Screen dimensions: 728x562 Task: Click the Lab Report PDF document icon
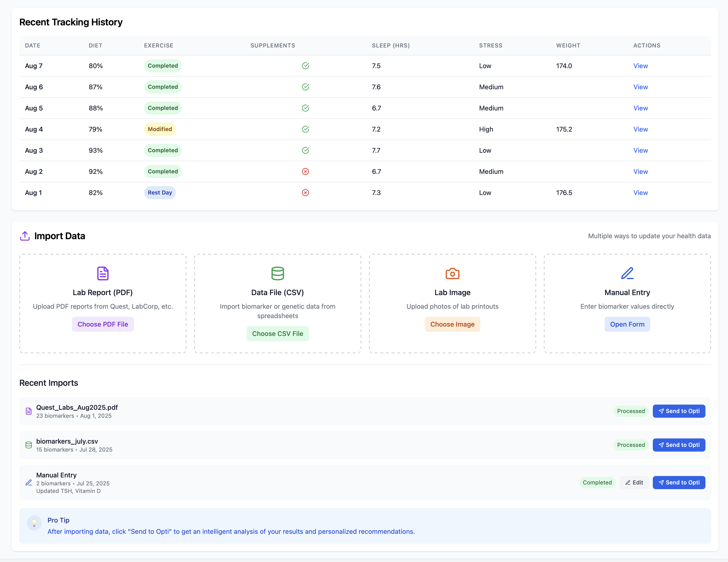pyautogui.click(x=103, y=273)
